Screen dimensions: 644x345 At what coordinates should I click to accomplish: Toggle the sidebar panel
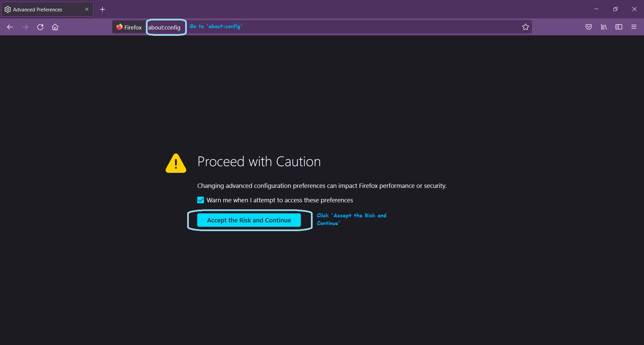click(619, 27)
